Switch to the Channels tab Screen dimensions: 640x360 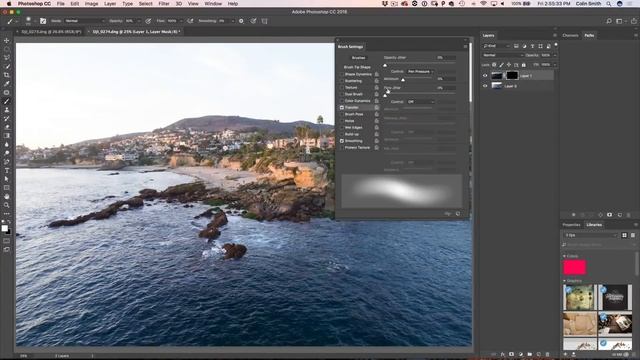coord(570,36)
